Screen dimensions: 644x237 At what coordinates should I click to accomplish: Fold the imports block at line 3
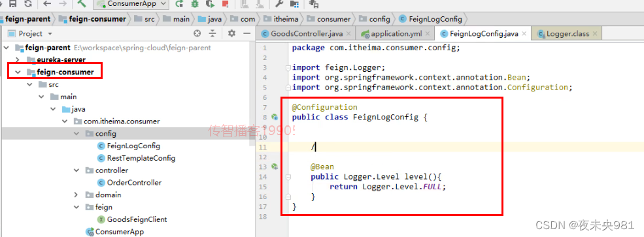288,67
